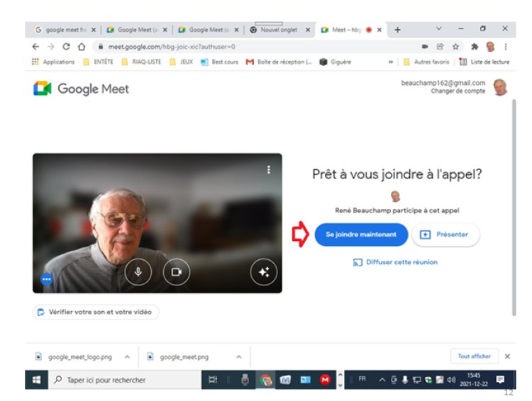Click the page vertical scrollbar
Image resolution: width=532 pixels, height=401 pixels.
pos(514,208)
